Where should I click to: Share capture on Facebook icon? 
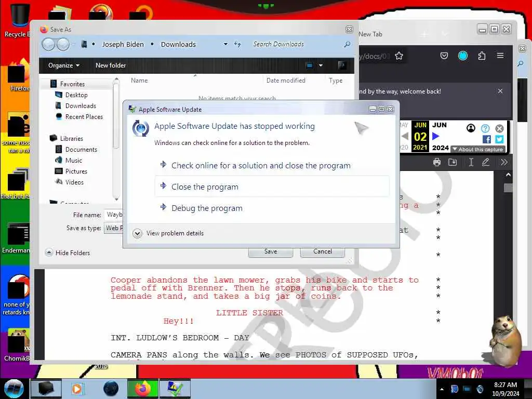(x=486, y=139)
